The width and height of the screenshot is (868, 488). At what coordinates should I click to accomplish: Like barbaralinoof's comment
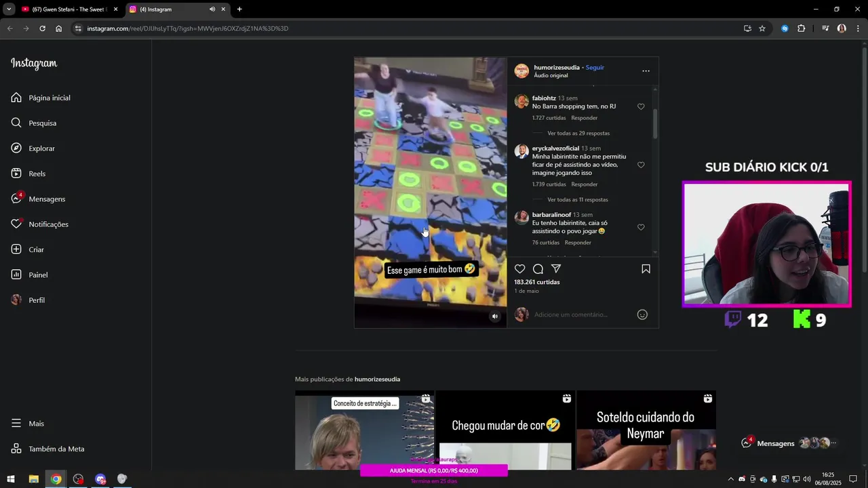[x=641, y=227]
